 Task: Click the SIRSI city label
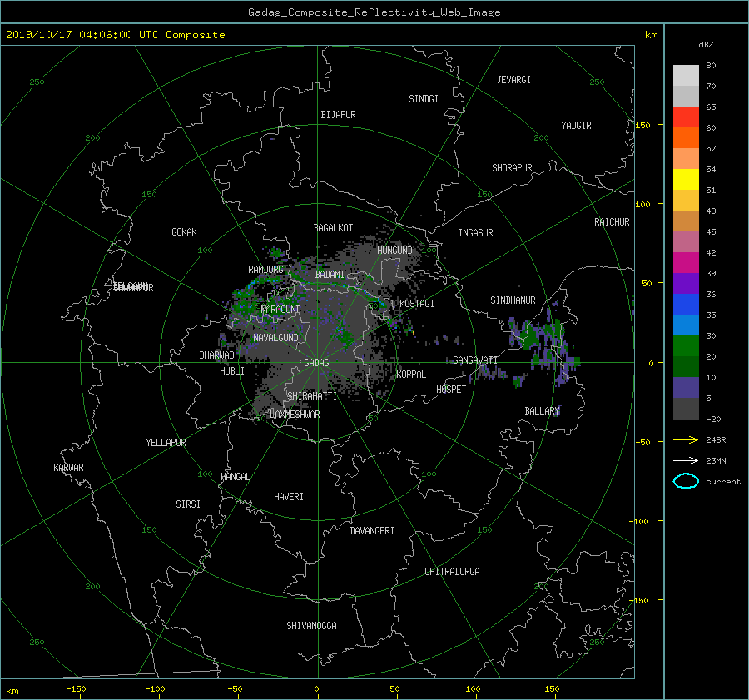[x=188, y=504]
